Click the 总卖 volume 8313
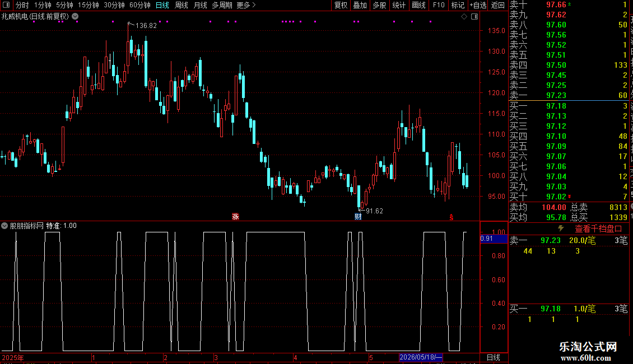 [618, 207]
